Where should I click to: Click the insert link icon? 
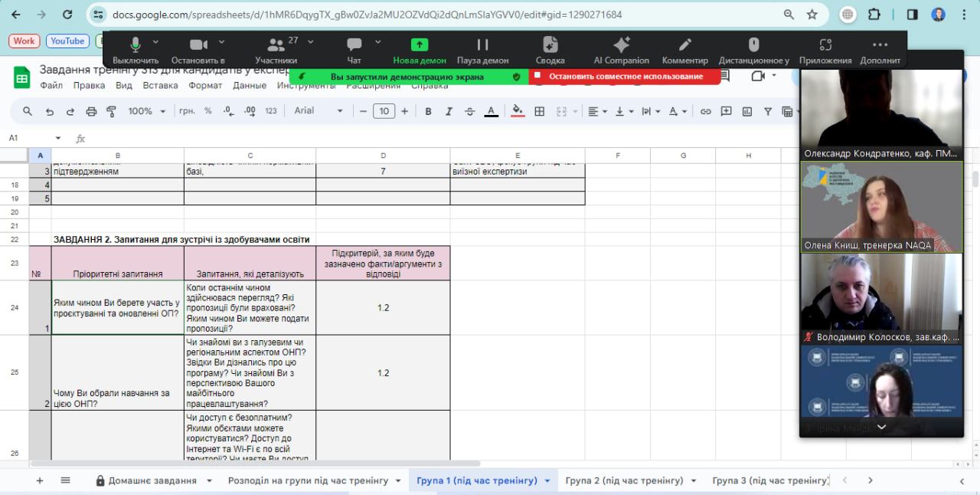click(705, 111)
